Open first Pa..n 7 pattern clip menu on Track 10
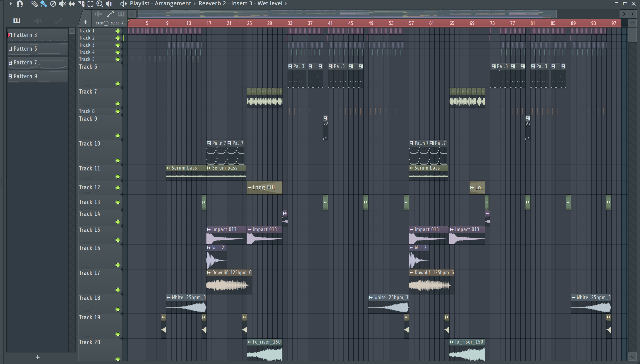Viewport: 640px width, 364px height. click(x=209, y=143)
